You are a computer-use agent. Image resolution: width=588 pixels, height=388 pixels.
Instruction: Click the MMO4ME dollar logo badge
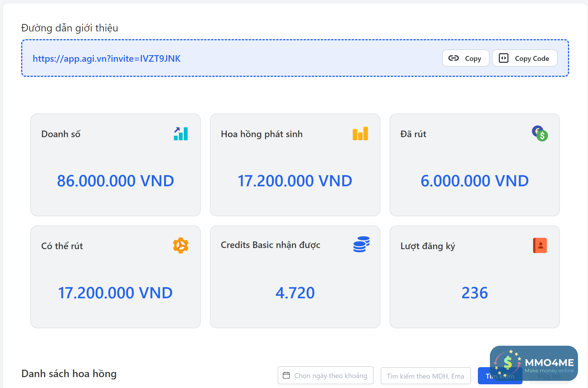tap(507, 363)
